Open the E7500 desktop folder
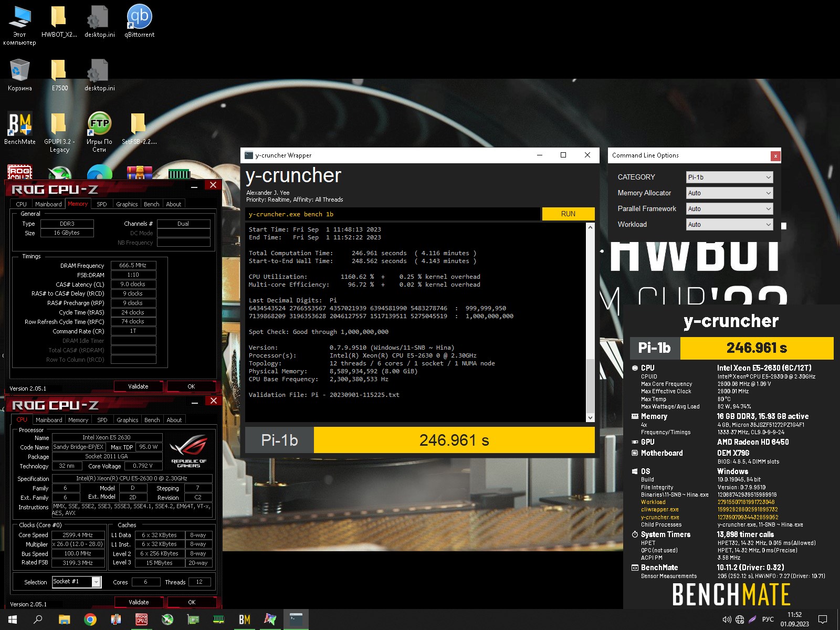Viewport: 840px width, 630px height. pos(59,75)
